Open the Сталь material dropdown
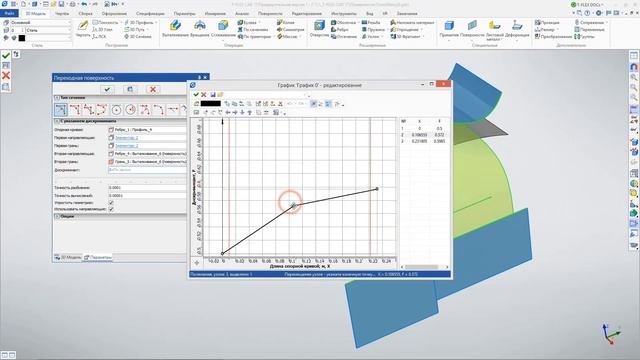 [x=48, y=30]
